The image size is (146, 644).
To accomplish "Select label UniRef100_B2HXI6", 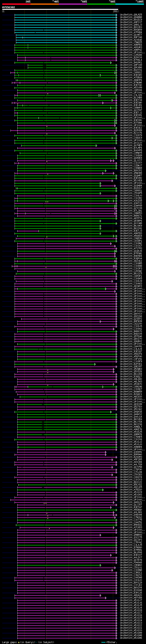I will [x=131, y=58].
